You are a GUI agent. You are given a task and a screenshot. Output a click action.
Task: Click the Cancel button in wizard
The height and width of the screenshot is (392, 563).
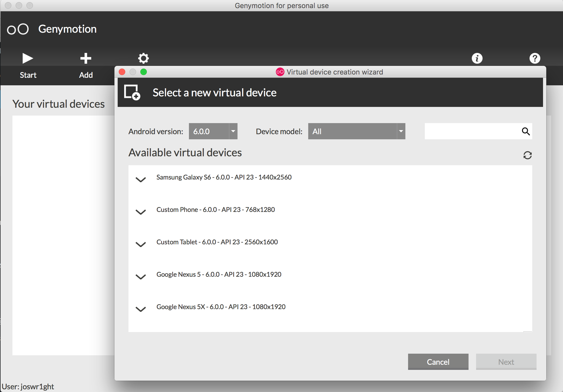click(x=438, y=362)
